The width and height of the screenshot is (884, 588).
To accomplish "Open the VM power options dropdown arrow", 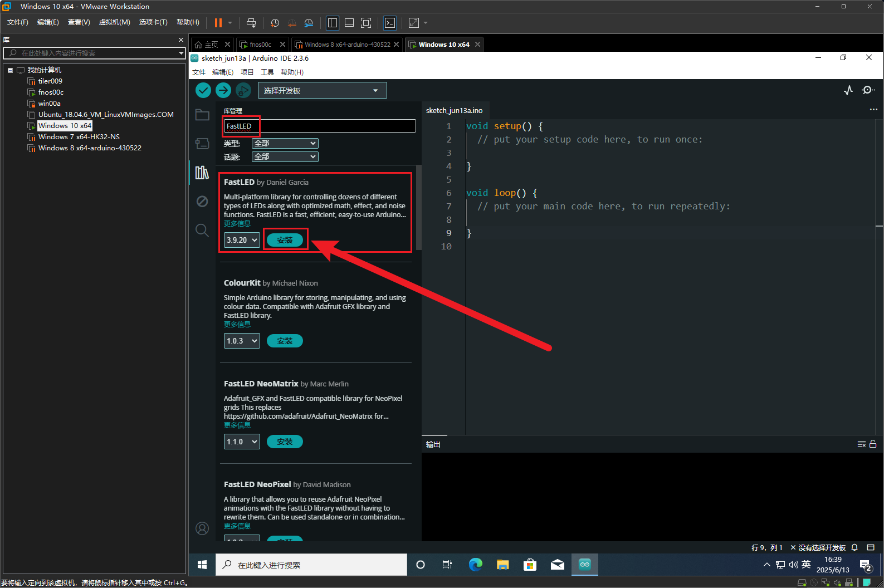I will point(230,23).
